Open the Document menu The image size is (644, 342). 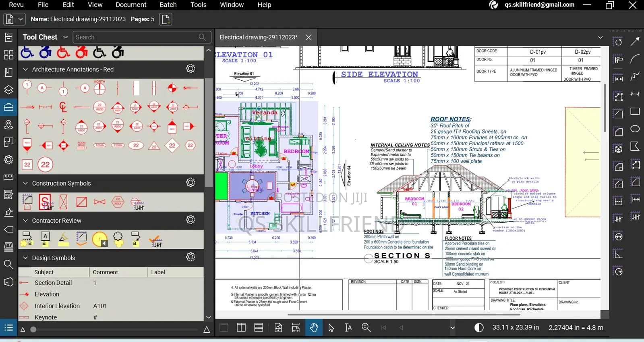131,5
